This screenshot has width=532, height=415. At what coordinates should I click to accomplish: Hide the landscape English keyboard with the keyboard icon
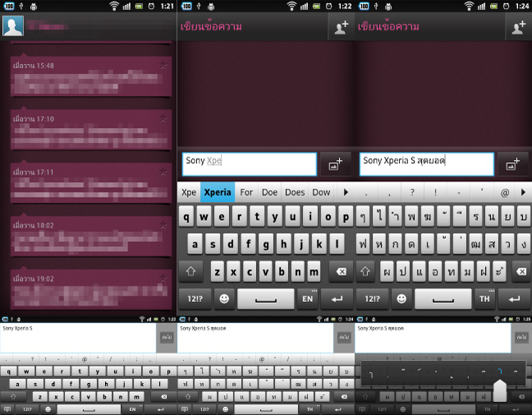point(7,409)
